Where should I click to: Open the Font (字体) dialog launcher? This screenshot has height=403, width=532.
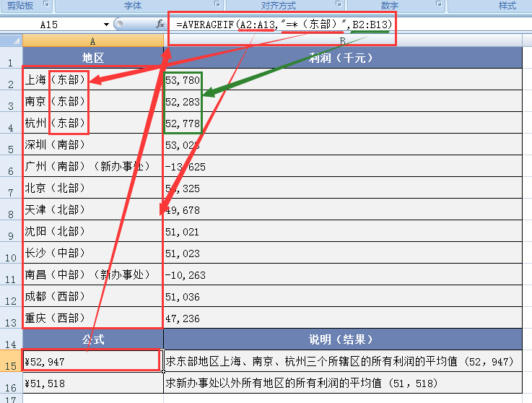click(217, 4)
